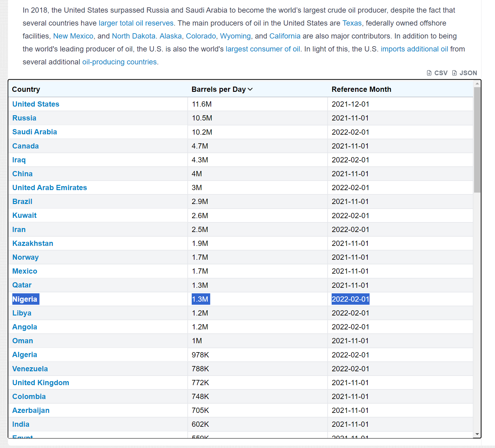Open Angola country link
495x448 pixels.
pyautogui.click(x=25, y=327)
